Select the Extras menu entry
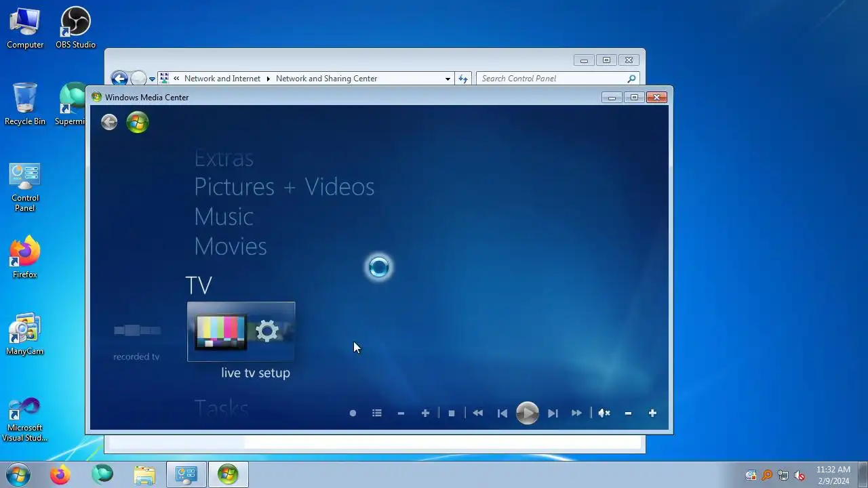This screenshot has height=488, width=868. pyautogui.click(x=224, y=158)
